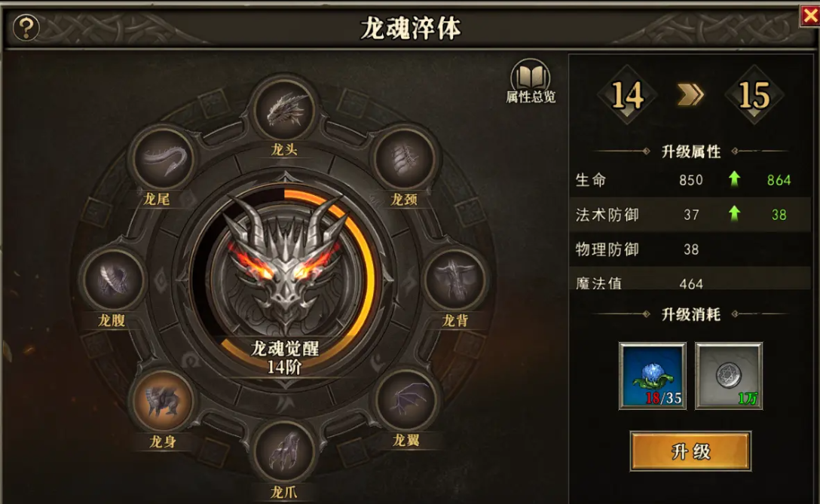This screenshot has height=504, width=820.
Task: Select the 龙头 dragon head icon
Action: pos(284,110)
